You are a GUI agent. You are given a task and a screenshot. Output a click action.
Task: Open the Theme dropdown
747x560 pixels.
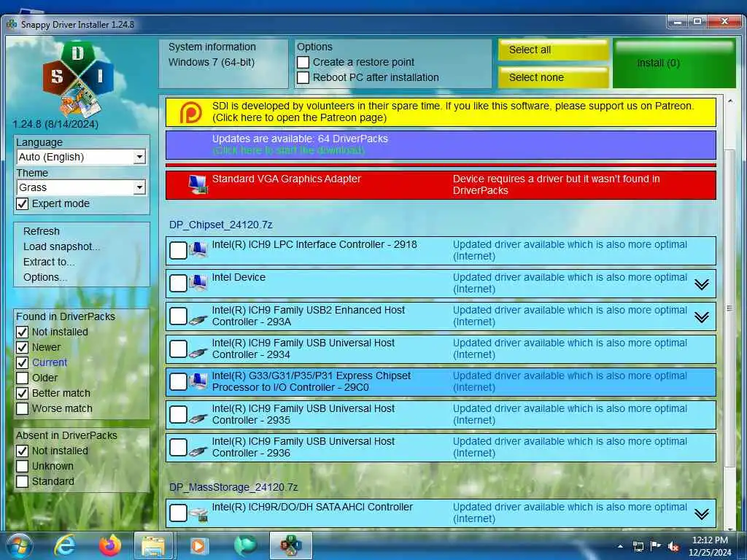point(81,187)
